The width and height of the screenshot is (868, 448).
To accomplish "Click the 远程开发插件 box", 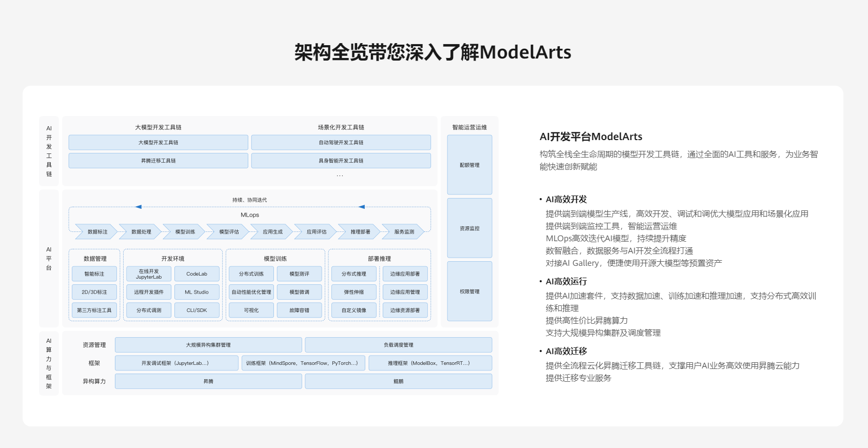I will 149,292.
